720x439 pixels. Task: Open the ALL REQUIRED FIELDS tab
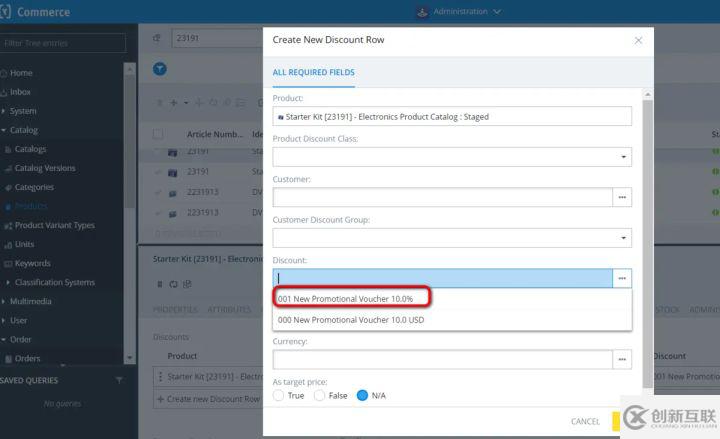pyautogui.click(x=313, y=73)
